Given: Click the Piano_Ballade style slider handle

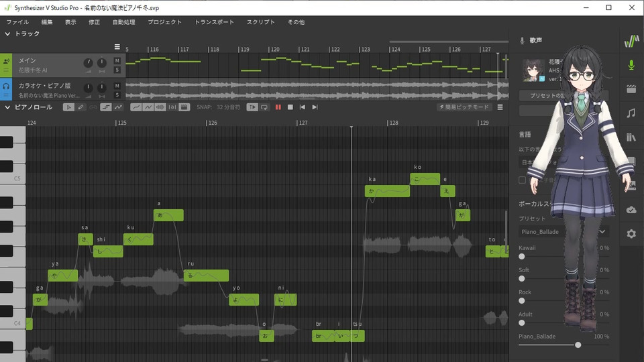Looking at the screenshot, I should point(578,345).
